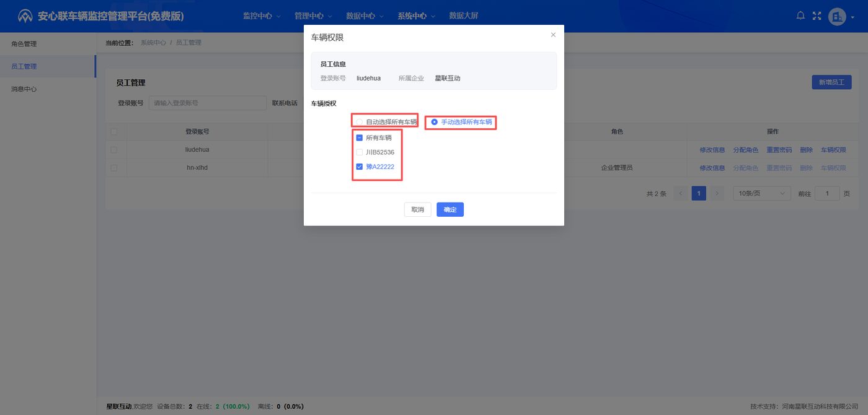
Task: Toggle the 所有车辆 checkbox
Action: point(359,138)
